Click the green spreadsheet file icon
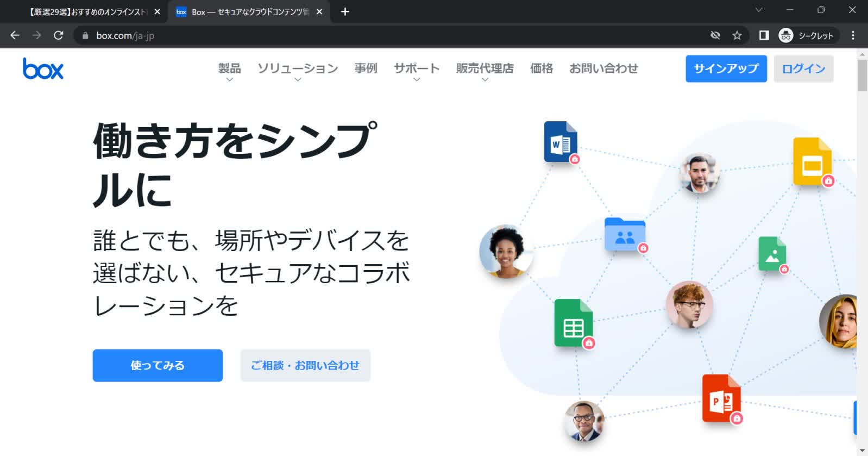Viewport: 868px width, 456px height. point(574,323)
